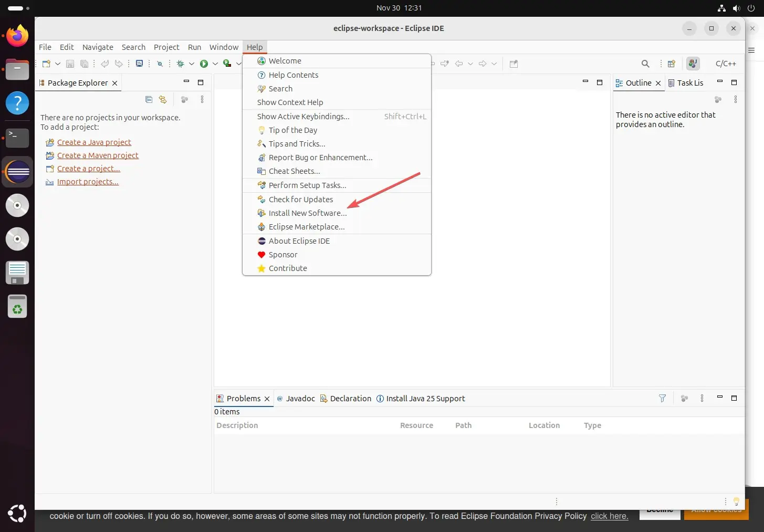Viewport: 764px width, 532px height.
Task: Click the Open Terminal toolbar icon
Action: (139, 64)
